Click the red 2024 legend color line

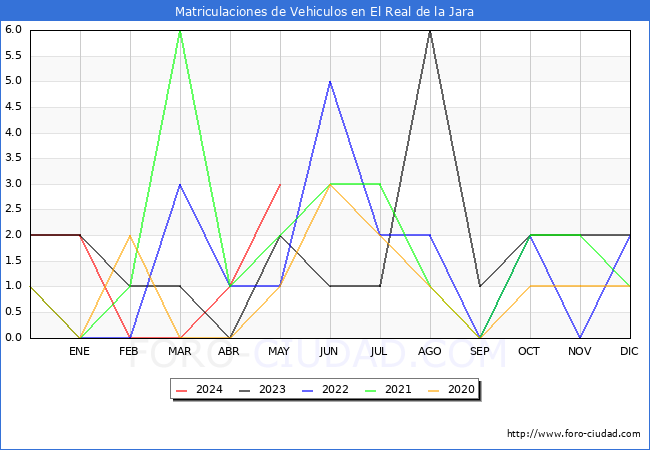[182, 390]
